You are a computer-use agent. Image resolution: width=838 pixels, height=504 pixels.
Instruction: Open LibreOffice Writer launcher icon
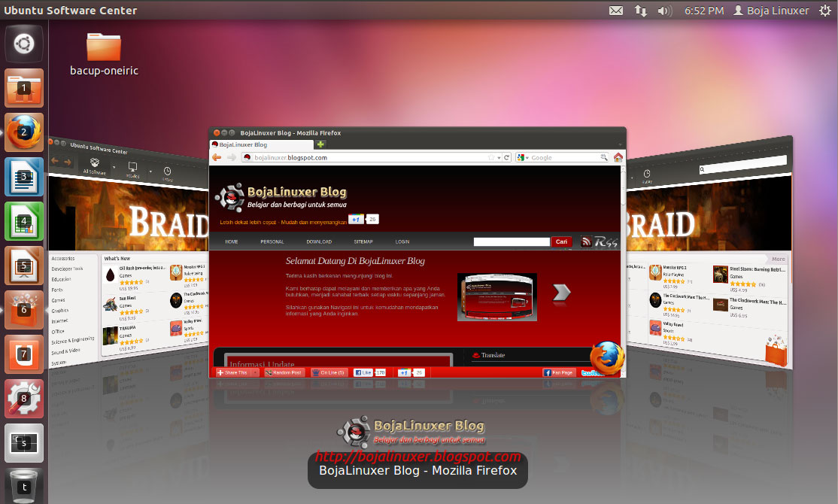24,177
